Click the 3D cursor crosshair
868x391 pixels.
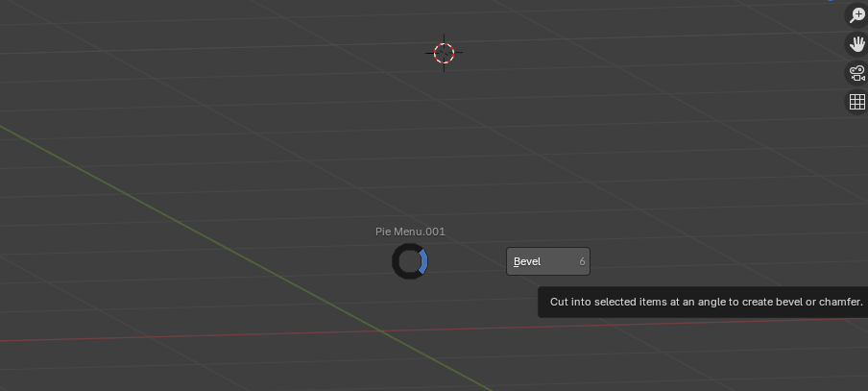444,53
